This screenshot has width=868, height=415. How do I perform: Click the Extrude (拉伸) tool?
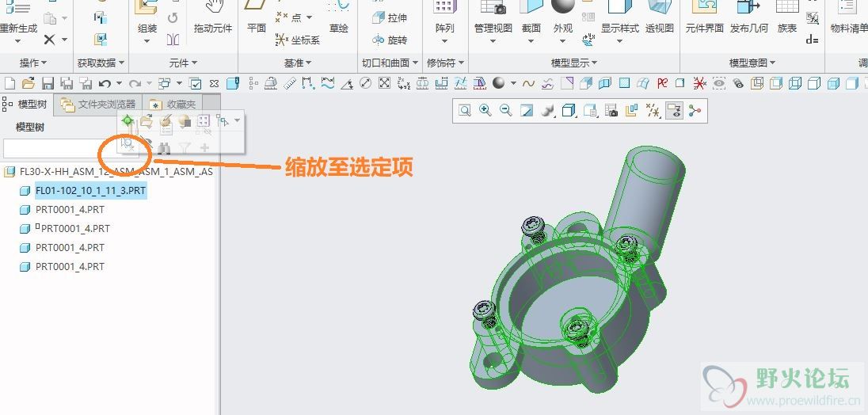click(390, 17)
